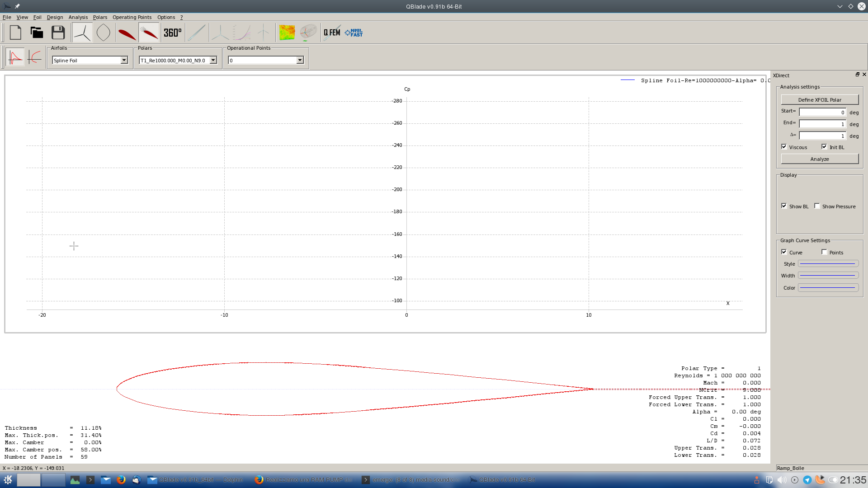Select the HAWT three-blade rotor mode icon

[x=82, y=33]
